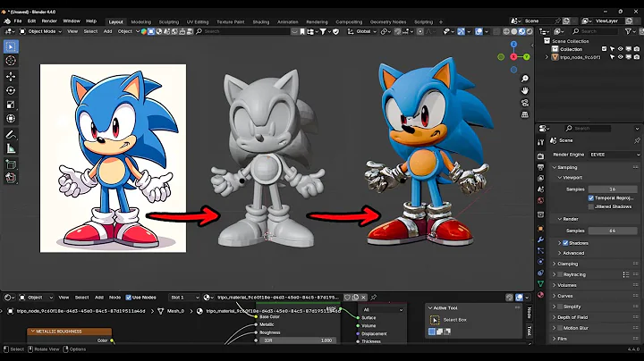Screen dimensions: 644x361
Task: Switch to Geometry Nodes workspace tab
Action: (388, 21)
